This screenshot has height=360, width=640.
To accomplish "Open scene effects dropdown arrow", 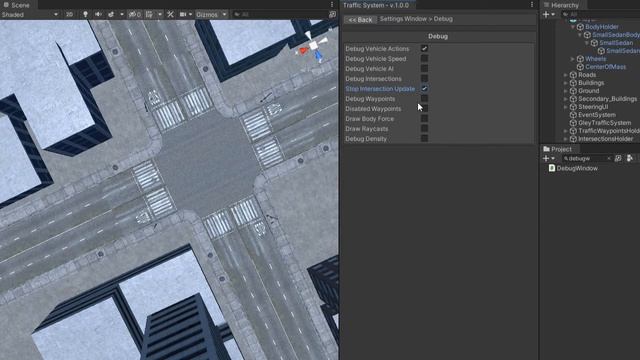I will pos(122,14).
